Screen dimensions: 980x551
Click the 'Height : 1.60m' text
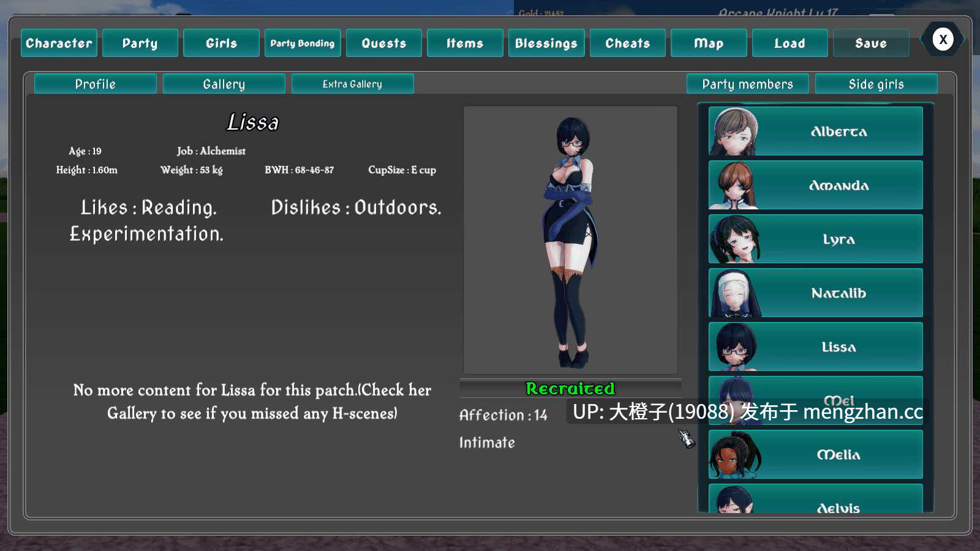point(87,170)
